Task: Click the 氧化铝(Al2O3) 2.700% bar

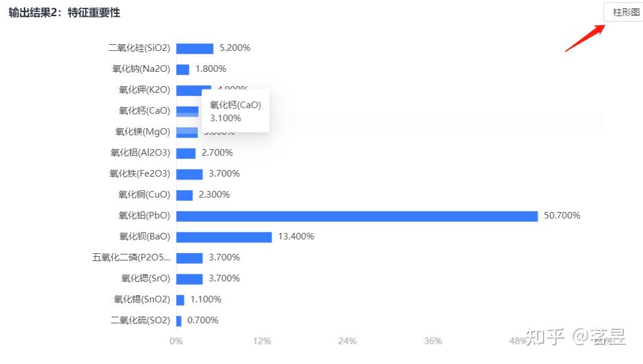Action: pyautogui.click(x=186, y=153)
